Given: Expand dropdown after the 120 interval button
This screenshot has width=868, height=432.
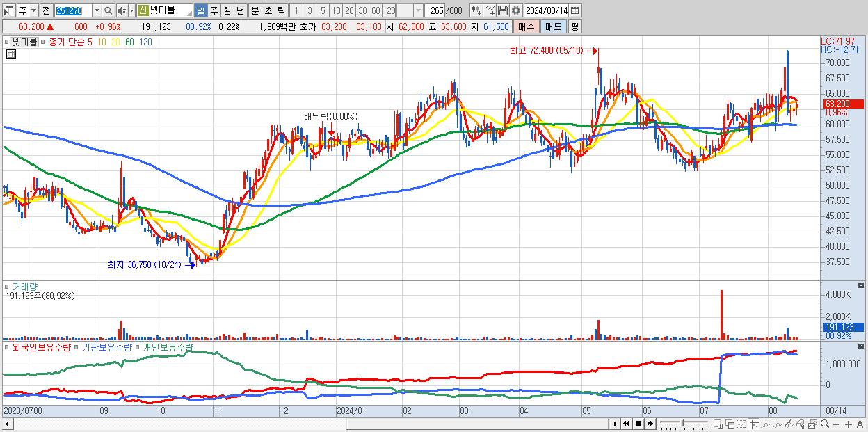Looking at the screenshot, I should click(417, 10).
